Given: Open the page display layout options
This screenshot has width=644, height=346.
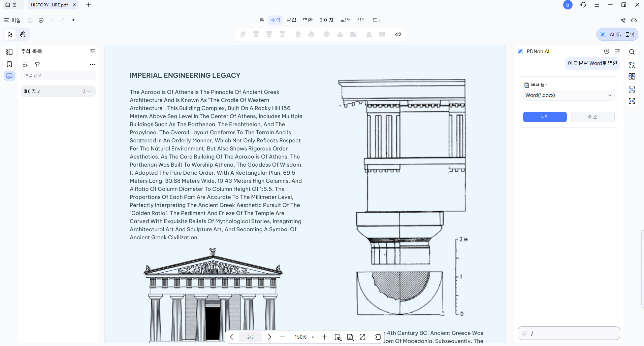Looking at the screenshot, I should (350, 337).
